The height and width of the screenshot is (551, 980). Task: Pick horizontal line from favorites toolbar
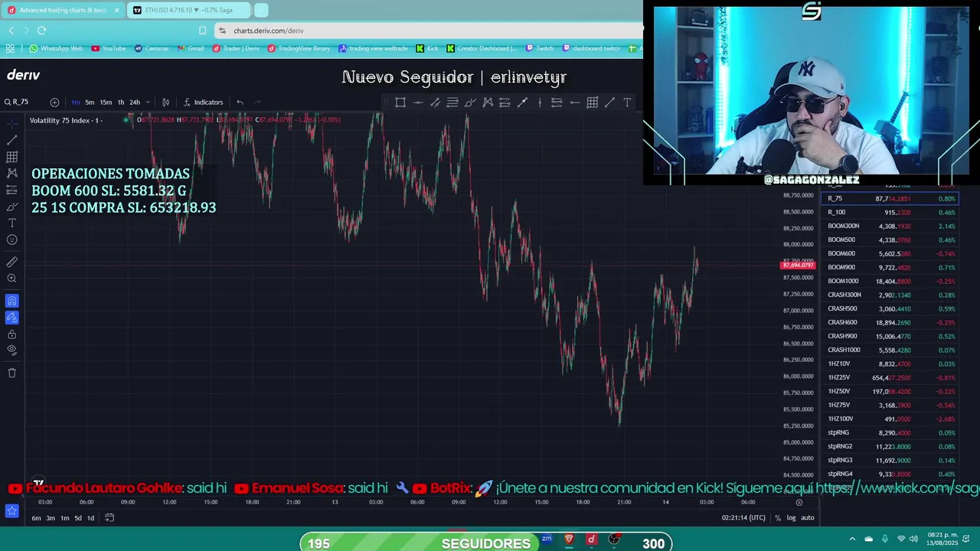click(x=418, y=103)
